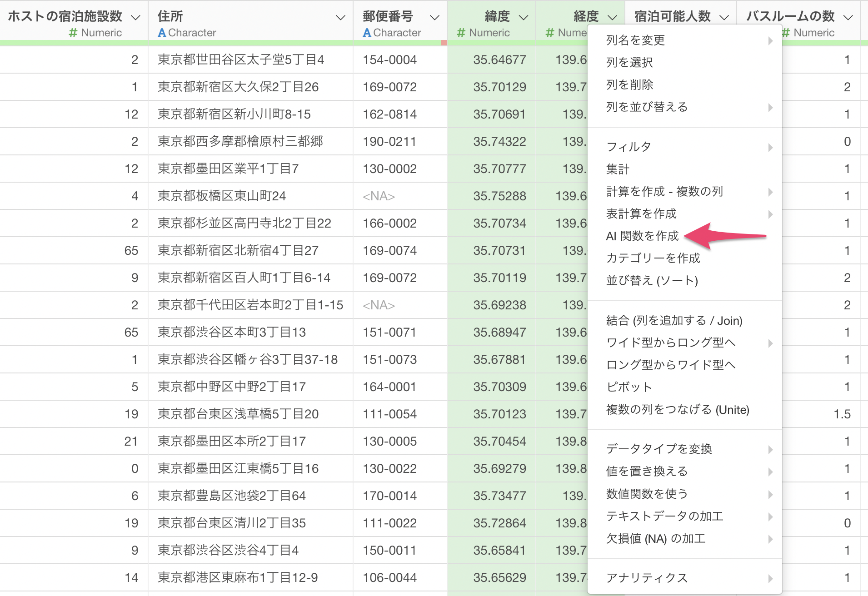Click 列名を変更 menu entry
The height and width of the screenshot is (596, 868).
(635, 40)
